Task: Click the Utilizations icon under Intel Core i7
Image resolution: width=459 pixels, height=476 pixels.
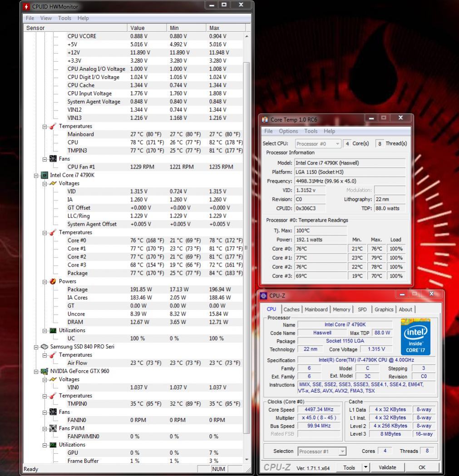Action: [53, 330]
